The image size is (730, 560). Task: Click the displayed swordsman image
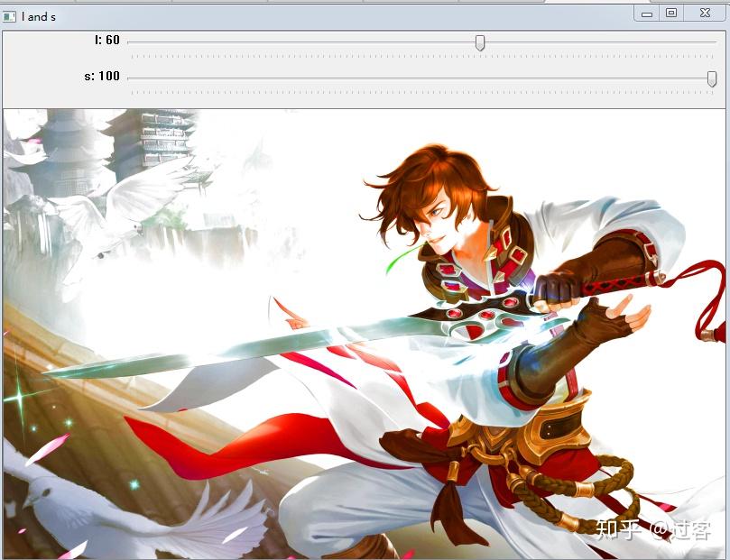coord(364,334)
